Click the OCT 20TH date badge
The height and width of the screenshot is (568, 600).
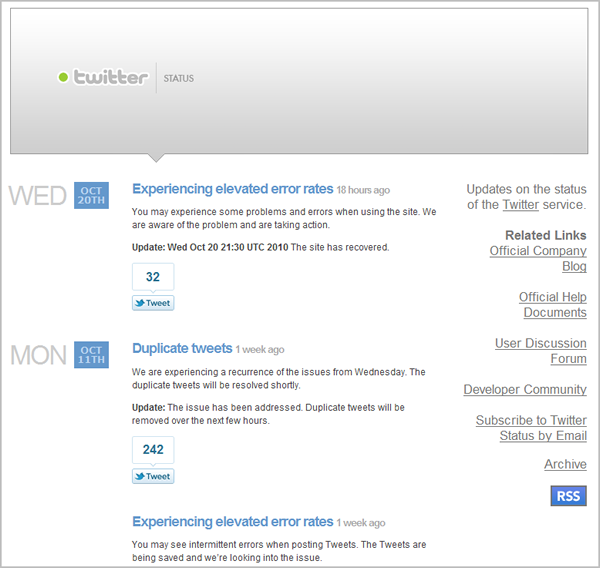coord(91,196)
